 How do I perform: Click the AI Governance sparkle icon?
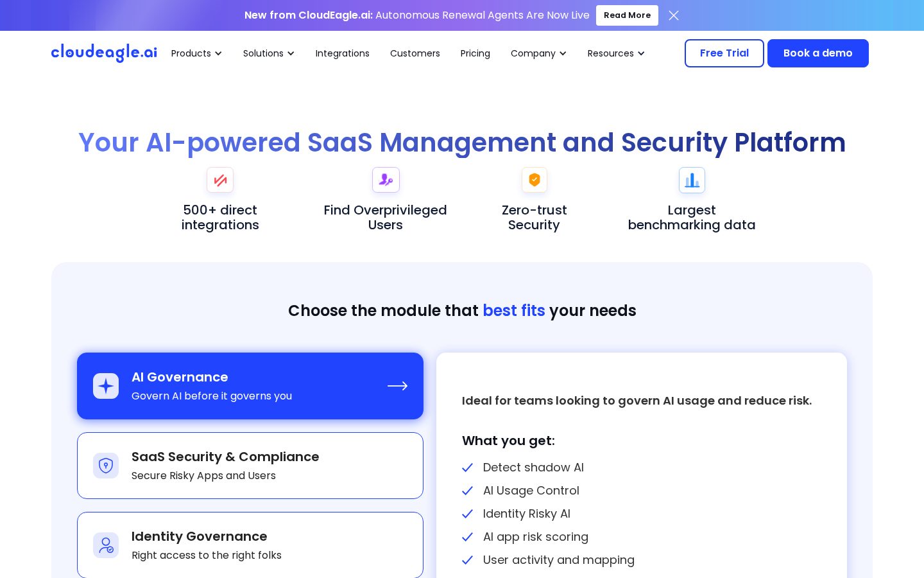point(106,386)
